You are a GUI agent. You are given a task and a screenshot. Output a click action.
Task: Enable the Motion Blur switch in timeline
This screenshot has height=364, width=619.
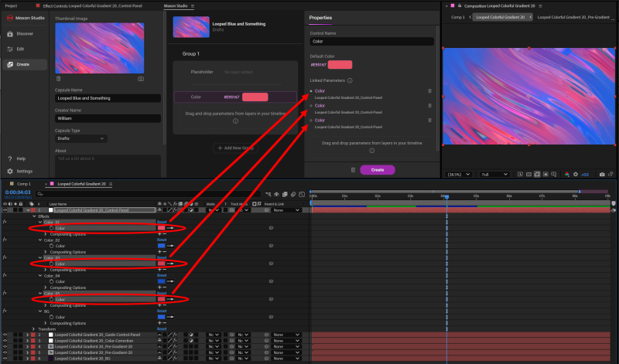[293, 194]
